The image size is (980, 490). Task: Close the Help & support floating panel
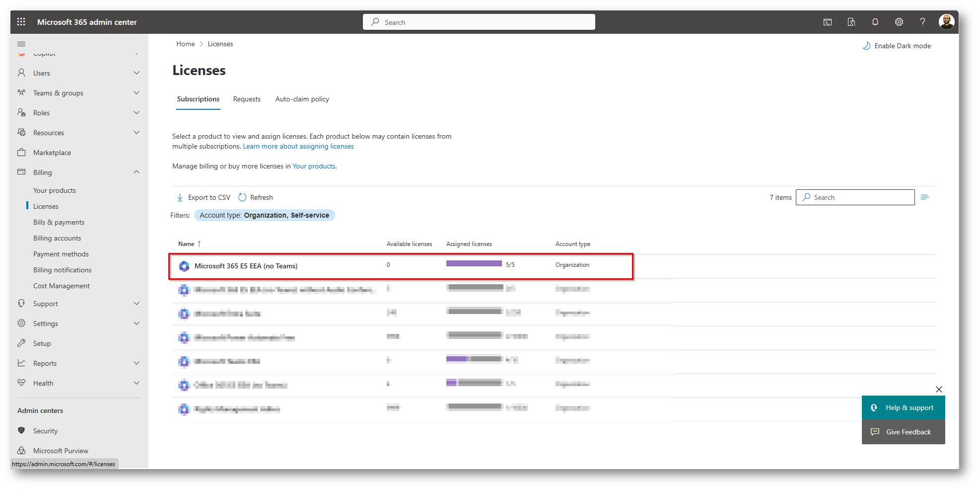point(939,390)
